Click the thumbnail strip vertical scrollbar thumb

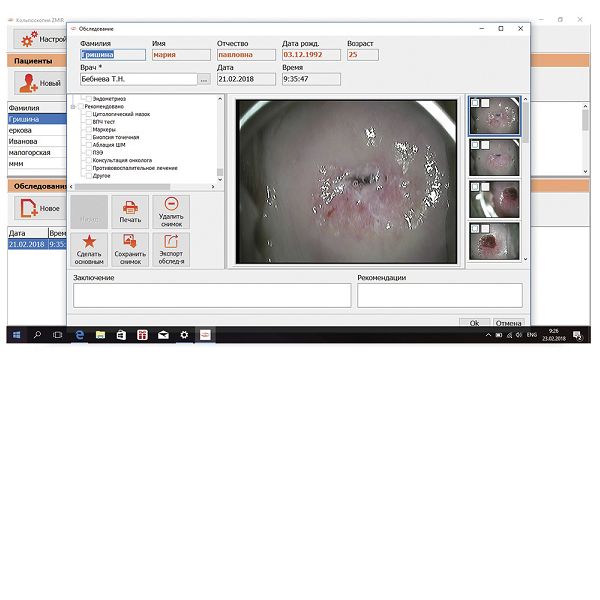525,122
